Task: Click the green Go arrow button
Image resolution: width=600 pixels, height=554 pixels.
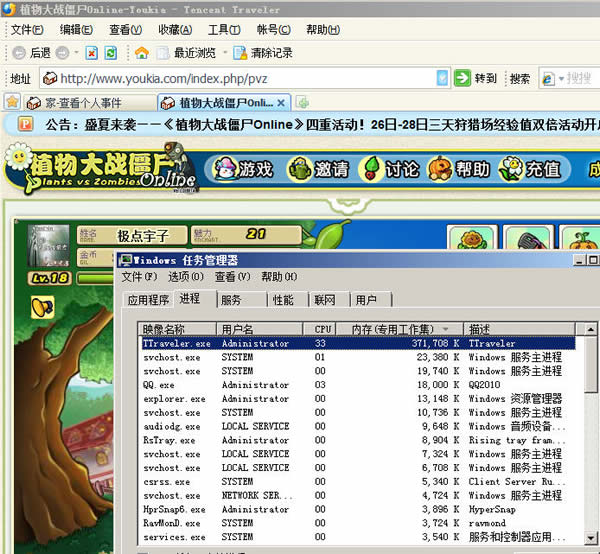Action: (462, 78)
